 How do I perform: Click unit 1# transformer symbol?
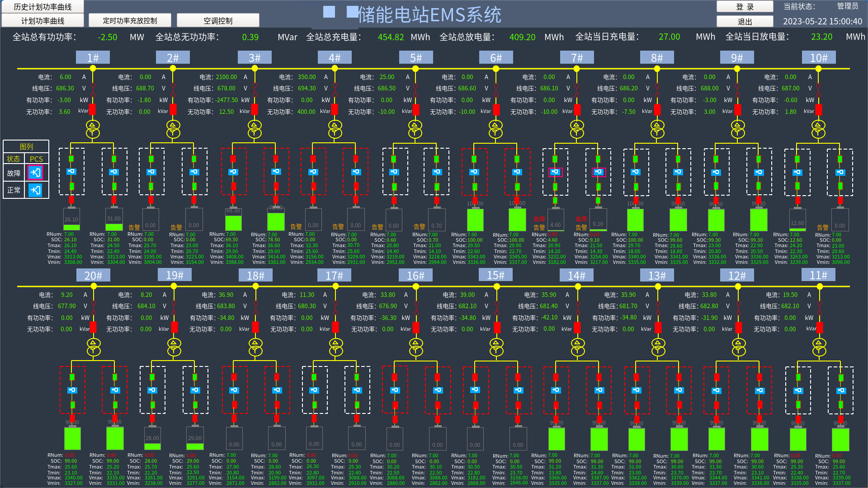pyautogui.click(x=93, y=129)
